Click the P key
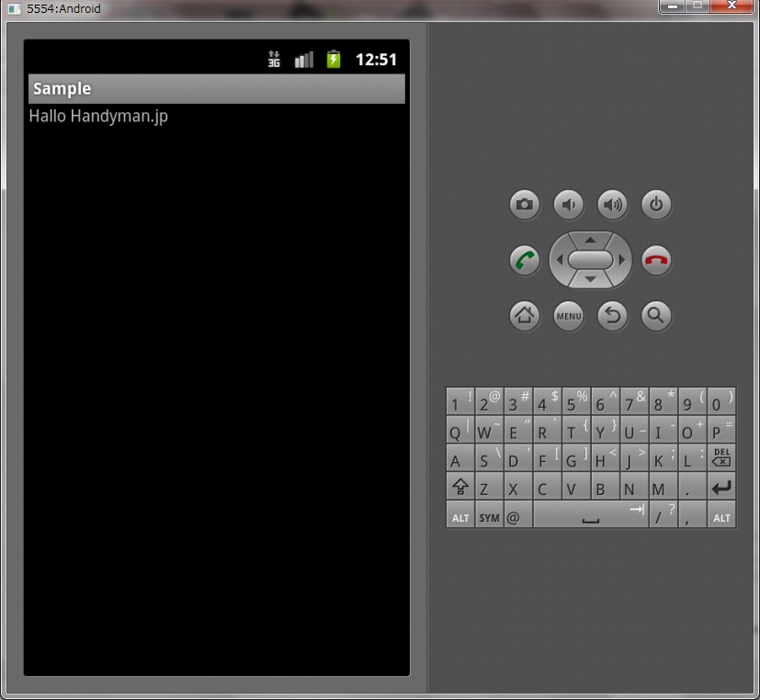760x700 pixels. pyautogui.click(x=721, y=429)
